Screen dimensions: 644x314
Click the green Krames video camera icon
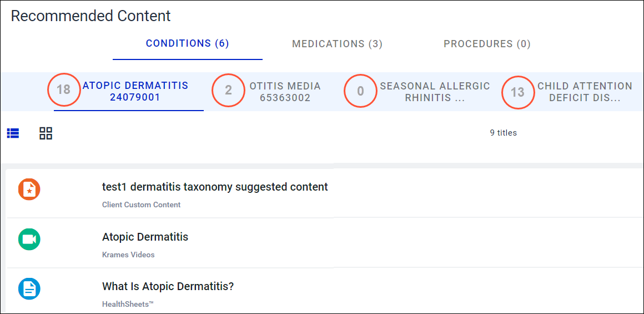click(29, 240)
